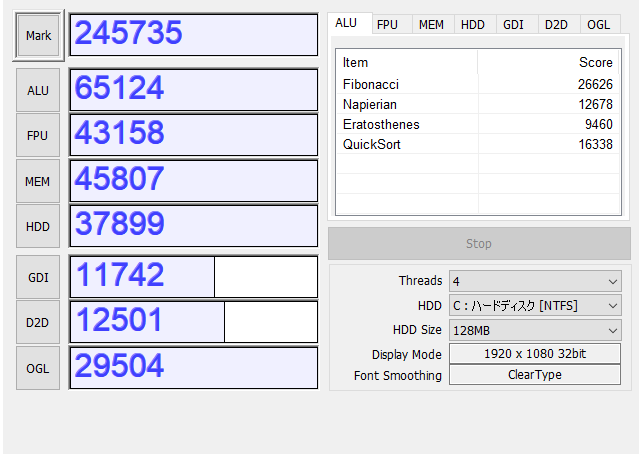The image size is (639, 454).
Task: Click the FPU score 43158
Action: tap(194, 135)
